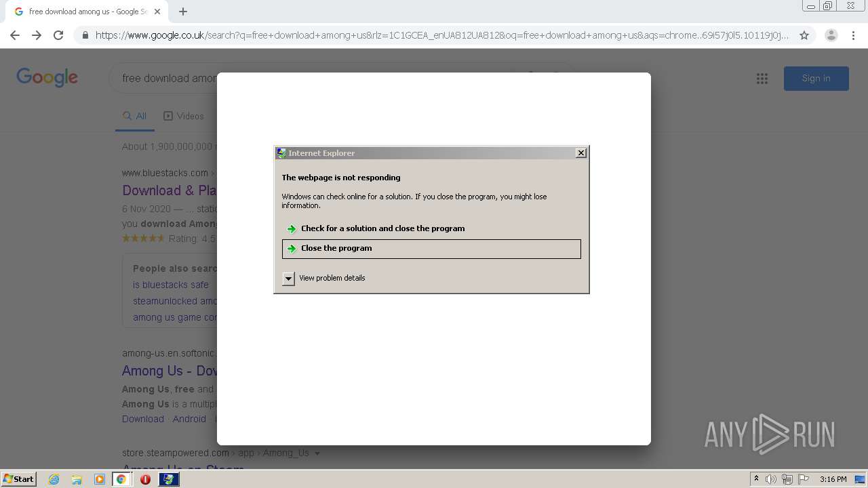The image size is (868, 488).
Task: Open Chrome profile avatar
Action: coord(831,35)
